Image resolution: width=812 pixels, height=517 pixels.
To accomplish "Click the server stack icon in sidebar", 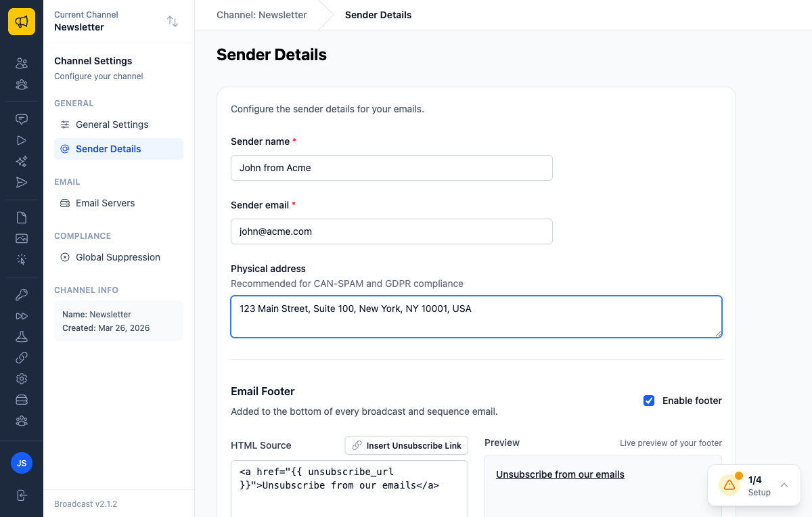I will tap(22, 400).
